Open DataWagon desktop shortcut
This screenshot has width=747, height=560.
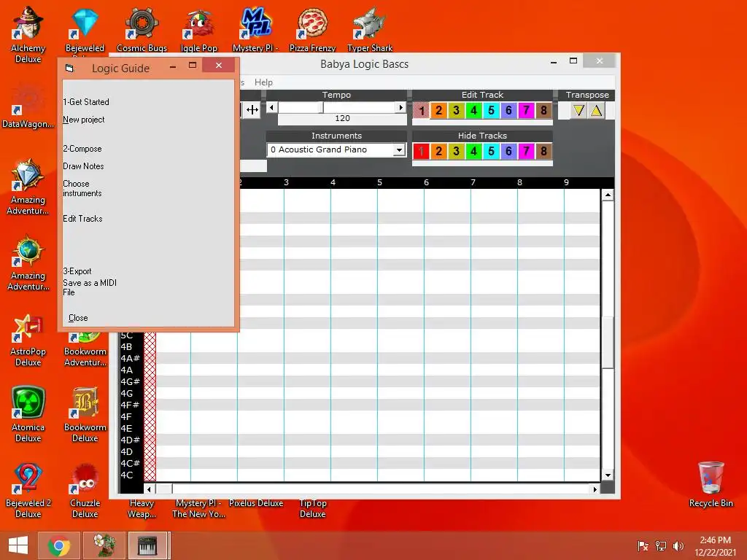tap(28, 106)
